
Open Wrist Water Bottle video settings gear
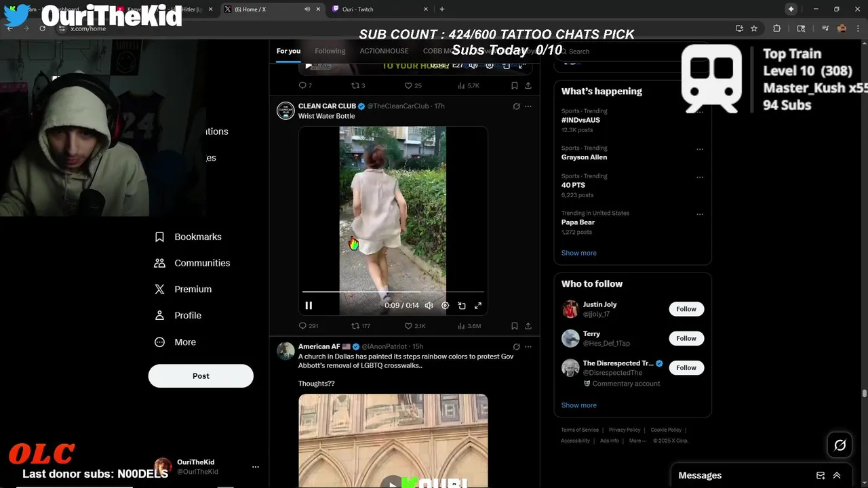pos(446,306)
